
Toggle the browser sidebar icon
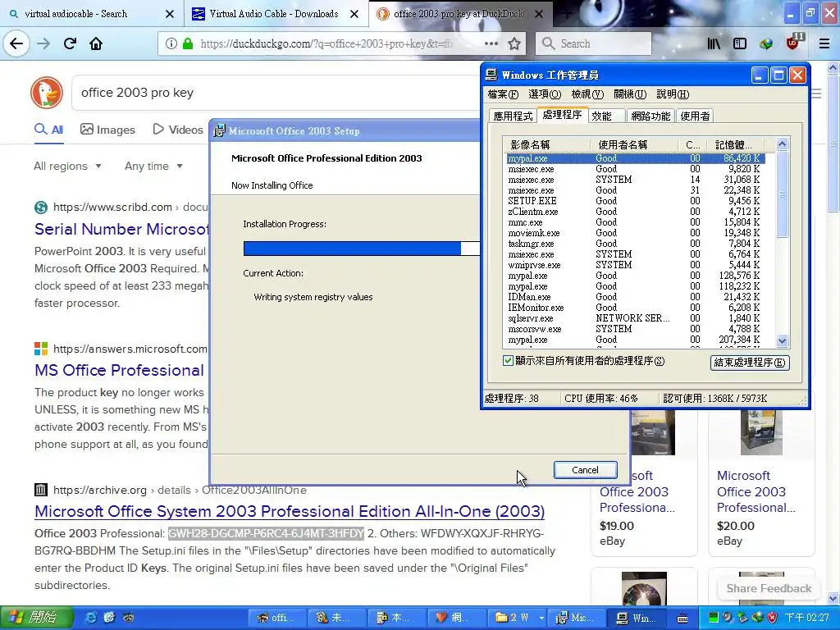tap(740, 43)
